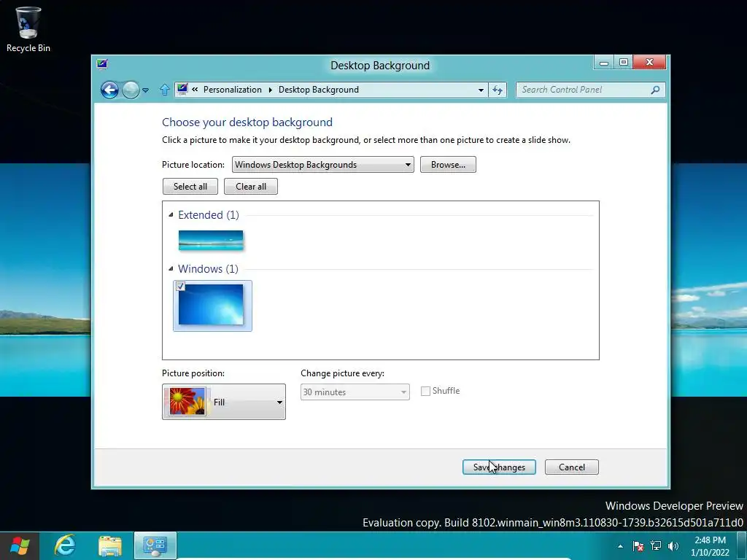This screenshot has height=560, width=747.
Task: Uncheck the Windows wallpaper checkbox
Action: point(180,286)
